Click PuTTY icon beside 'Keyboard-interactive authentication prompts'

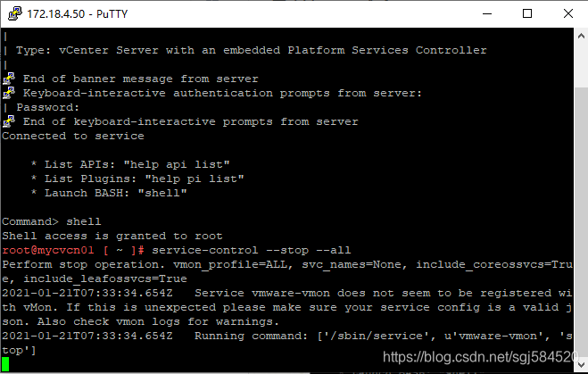pos(9,93)
